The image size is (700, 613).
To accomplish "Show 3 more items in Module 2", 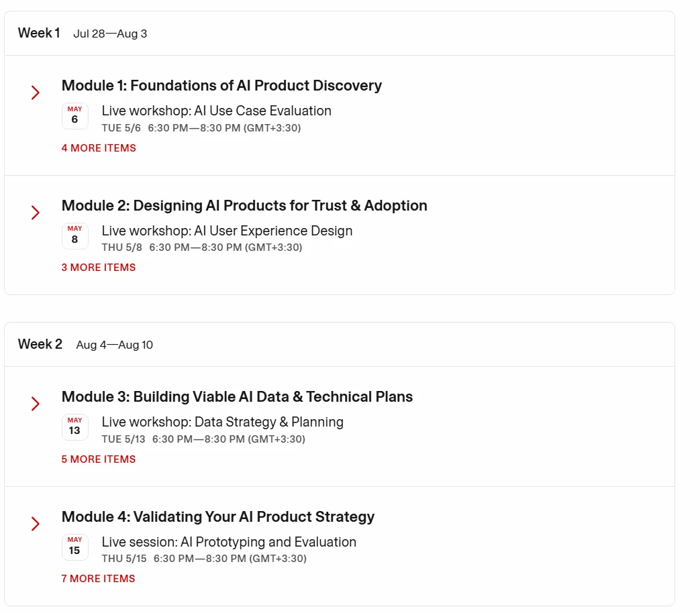I will tap(99, 268).
